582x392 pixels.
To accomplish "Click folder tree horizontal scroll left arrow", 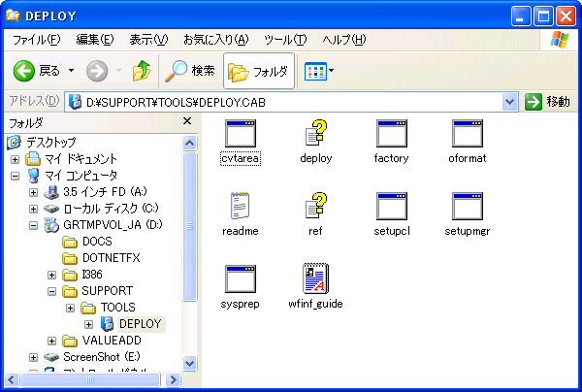I will [11, 379].
